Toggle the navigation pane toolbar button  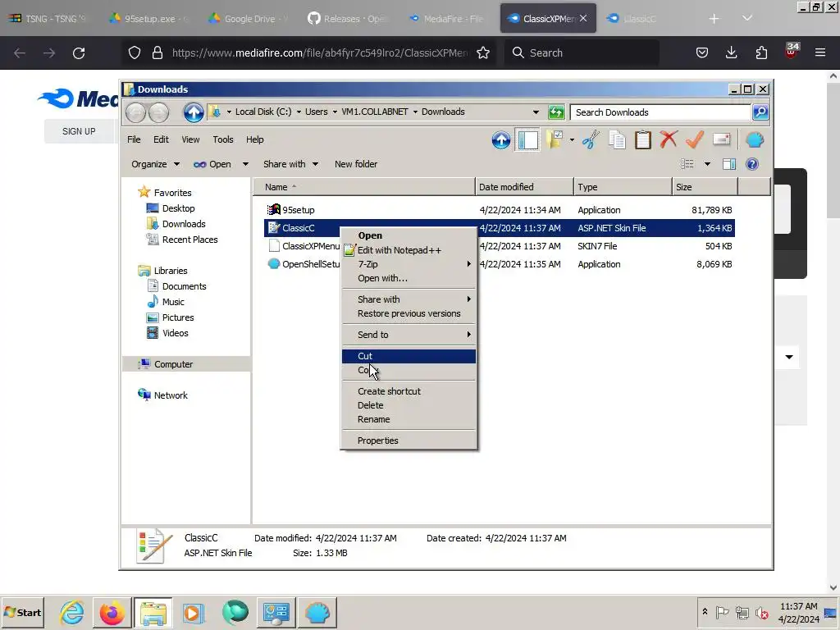coord(527,140)
